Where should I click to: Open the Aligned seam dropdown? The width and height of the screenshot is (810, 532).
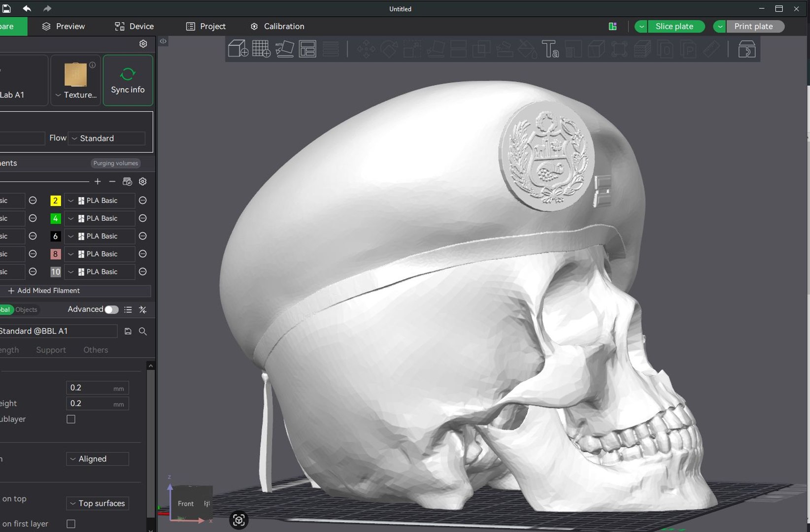pyautogui.click(x=98, y=459)
